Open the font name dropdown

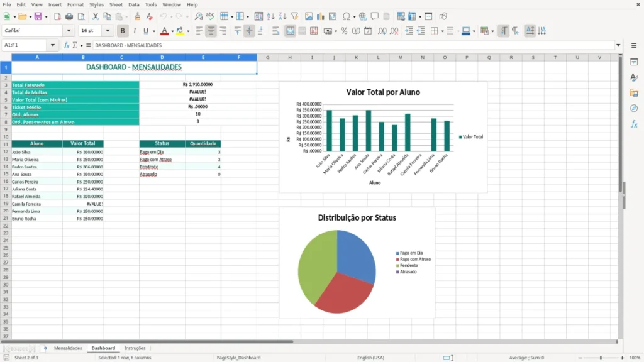[69, 31]
